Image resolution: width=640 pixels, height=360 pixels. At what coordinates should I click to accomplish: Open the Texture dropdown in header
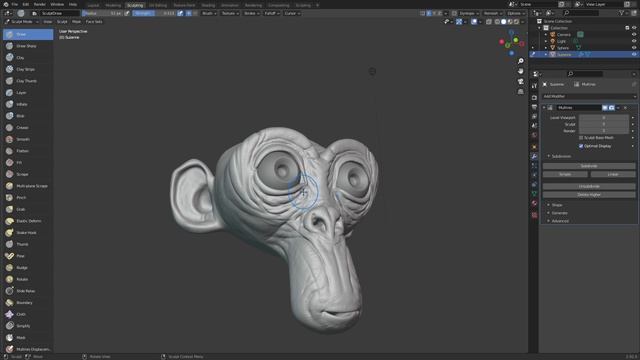(230, 13)
